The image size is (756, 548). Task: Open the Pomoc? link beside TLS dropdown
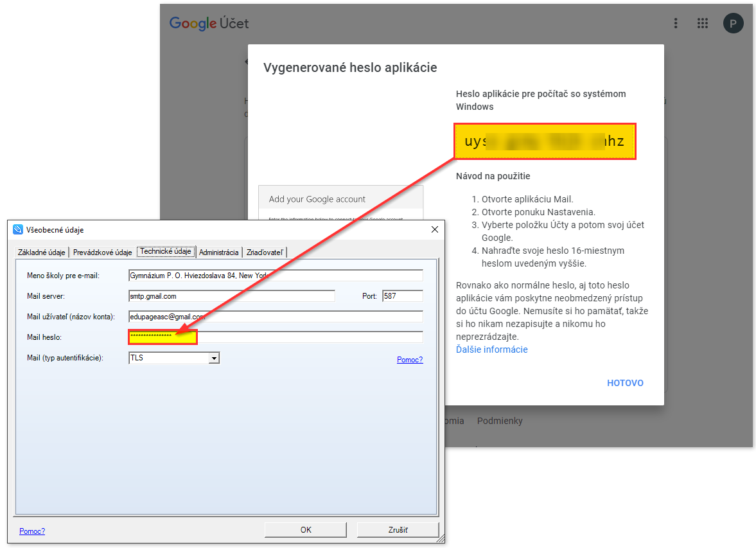click(x=410, y=360)
